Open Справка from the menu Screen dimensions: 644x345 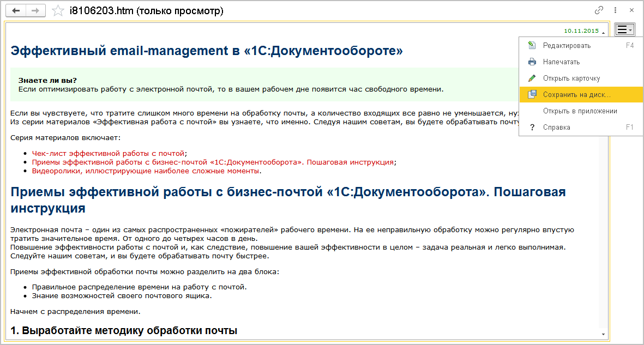[x=581, y=128]
